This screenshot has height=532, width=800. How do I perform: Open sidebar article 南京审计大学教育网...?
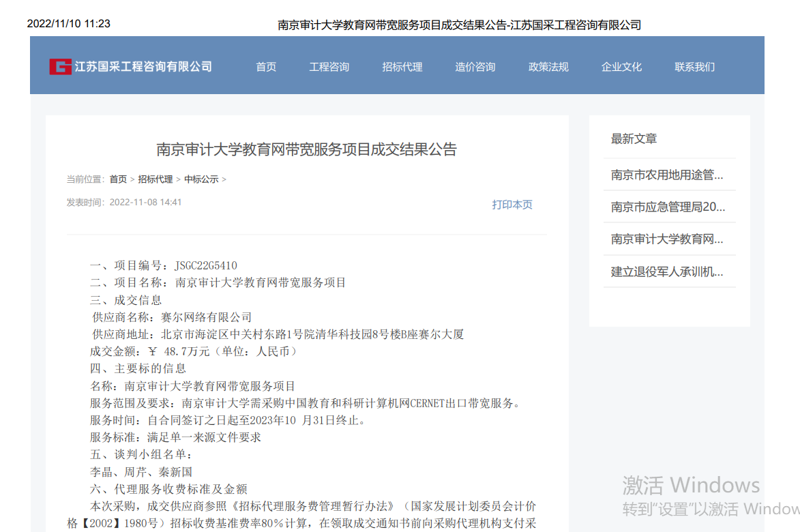(667, 239)
